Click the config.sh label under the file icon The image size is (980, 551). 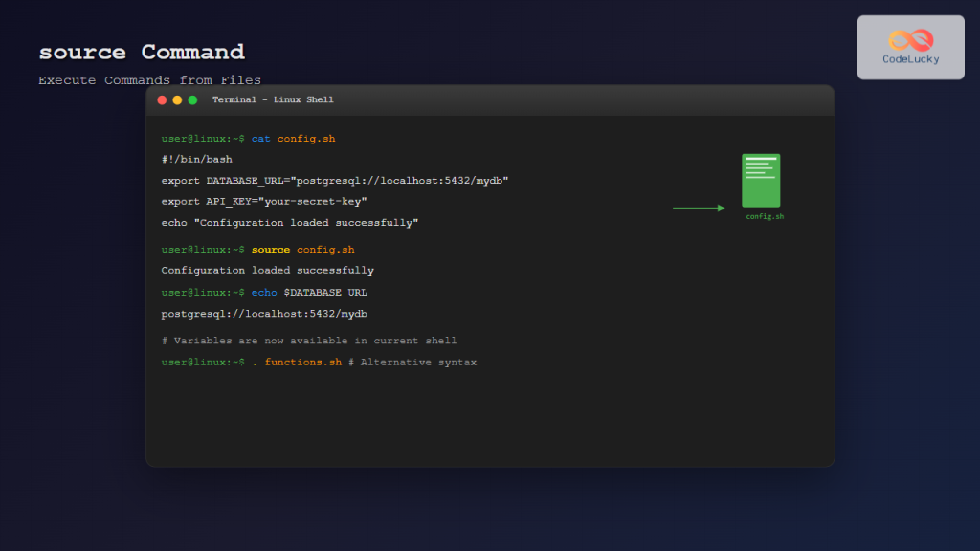(x=765, y=217)
